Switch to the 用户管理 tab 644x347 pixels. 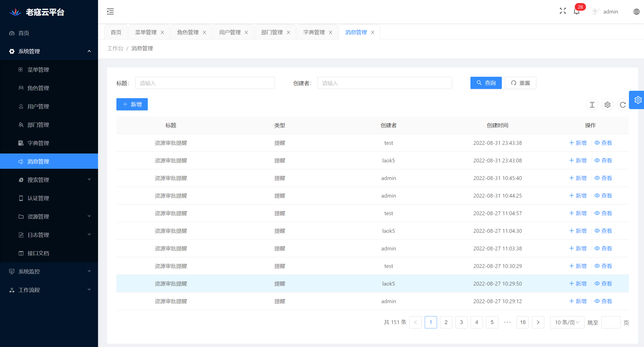tap(230, 32)
